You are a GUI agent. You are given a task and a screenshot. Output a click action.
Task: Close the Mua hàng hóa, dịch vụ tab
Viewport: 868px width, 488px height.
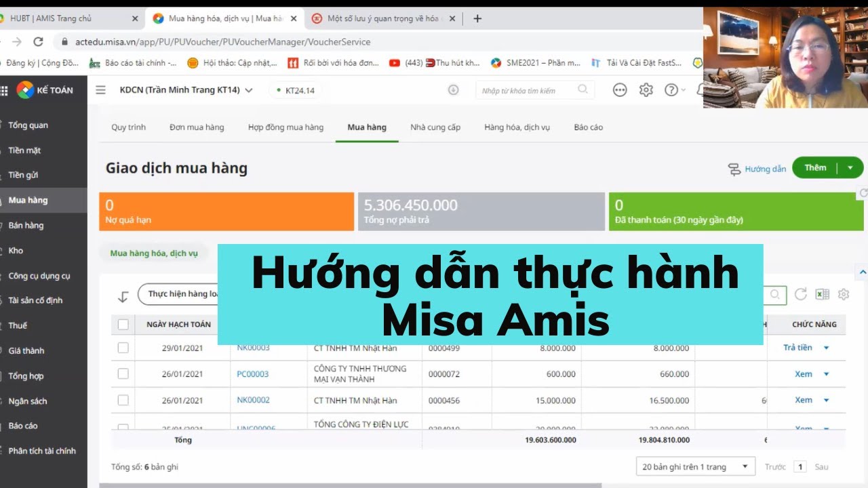294,19
